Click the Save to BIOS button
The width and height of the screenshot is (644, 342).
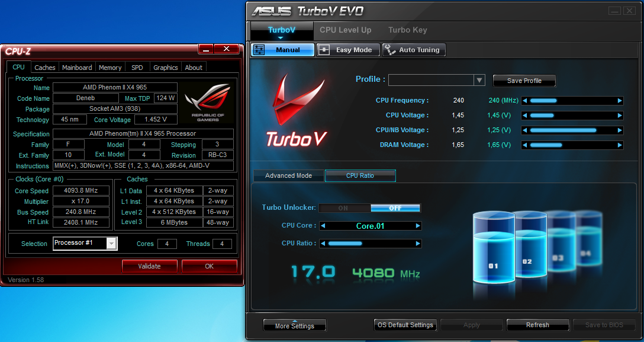pos(604,325)
